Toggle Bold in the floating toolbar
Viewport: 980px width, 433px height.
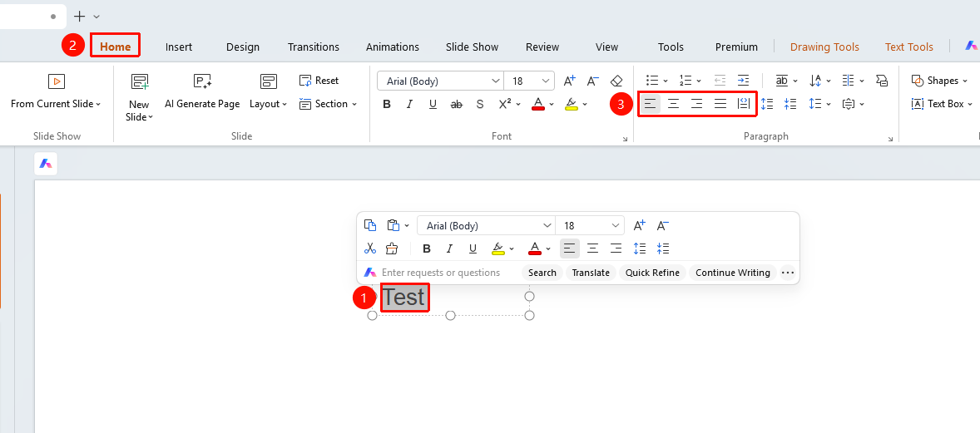[427, 248]
